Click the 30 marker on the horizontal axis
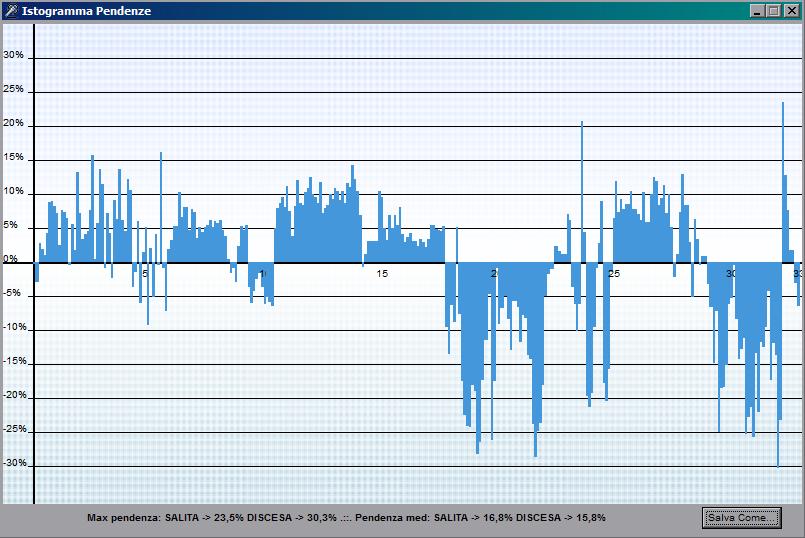The height and width of the screenshot is (538, 805). [731, 273]
